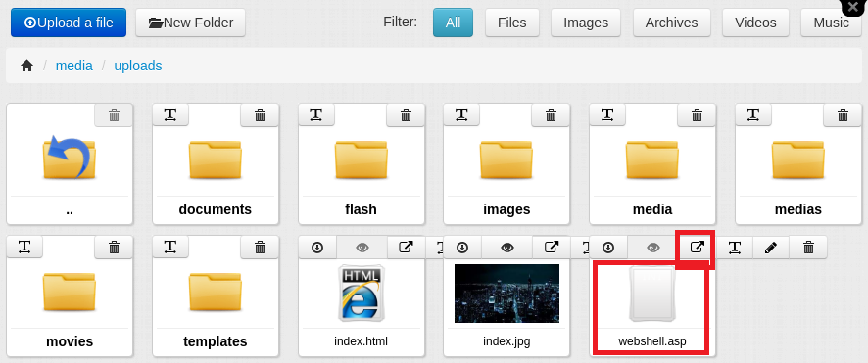Rename webshell.asp

[735, 248]
